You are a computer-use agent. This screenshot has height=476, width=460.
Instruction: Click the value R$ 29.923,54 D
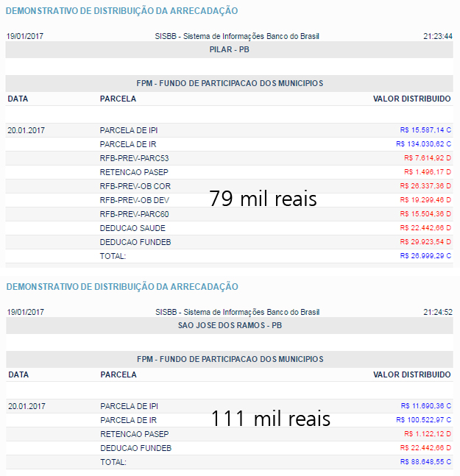[x=425, y=241]
